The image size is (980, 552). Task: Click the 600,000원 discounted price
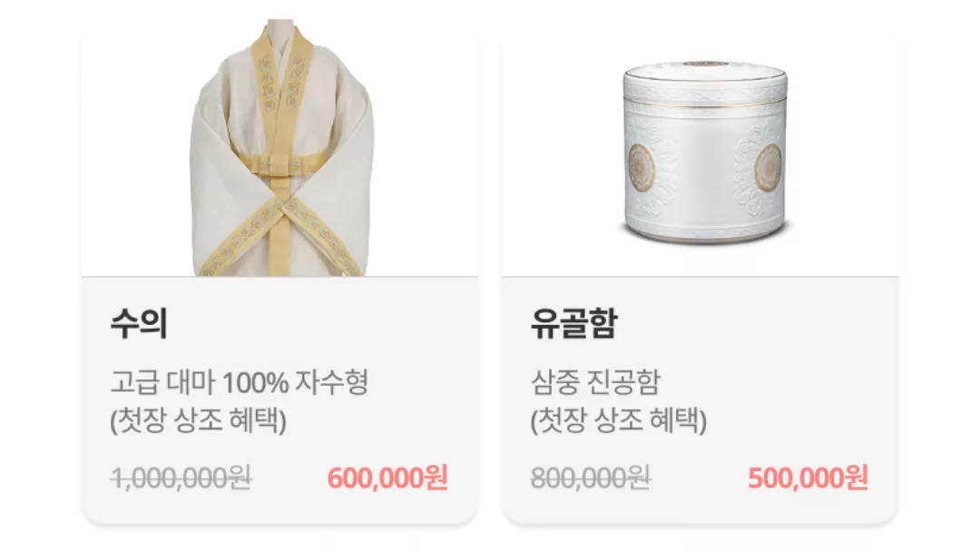point(387,478)
